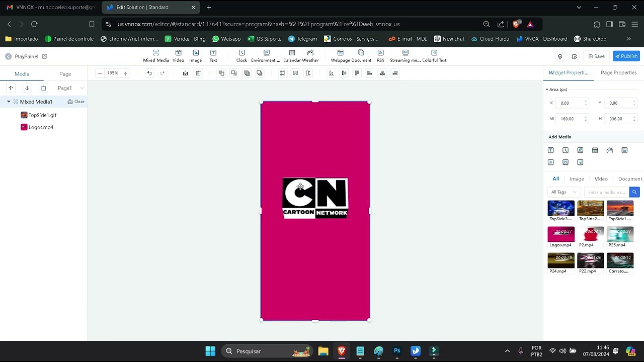Select Logos.mp4 in the media tree
The width and height of the screenshot is (644, 362).
click(x=37, y=127)
